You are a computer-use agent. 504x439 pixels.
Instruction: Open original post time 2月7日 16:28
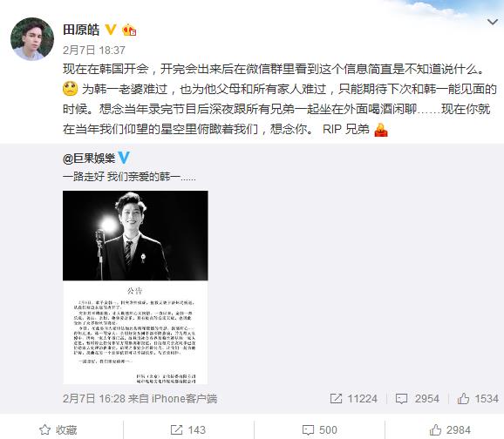click(94, 399)
